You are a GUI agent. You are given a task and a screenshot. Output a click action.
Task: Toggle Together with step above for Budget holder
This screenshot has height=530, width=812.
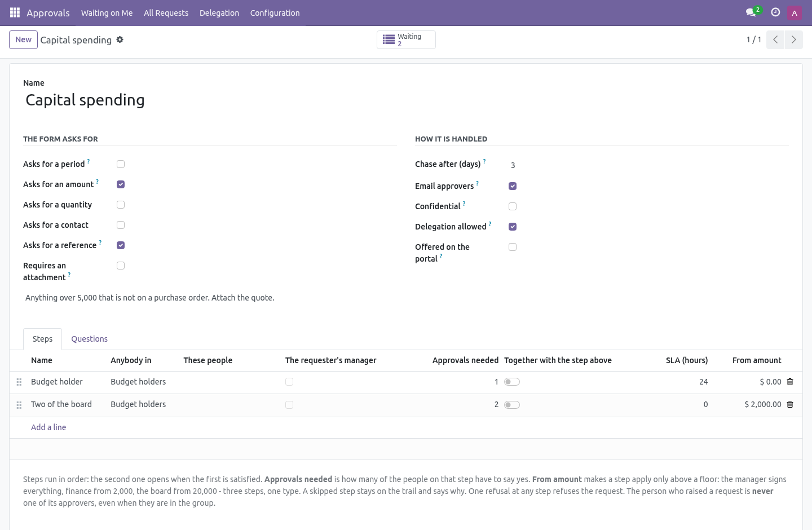(512, 382)
